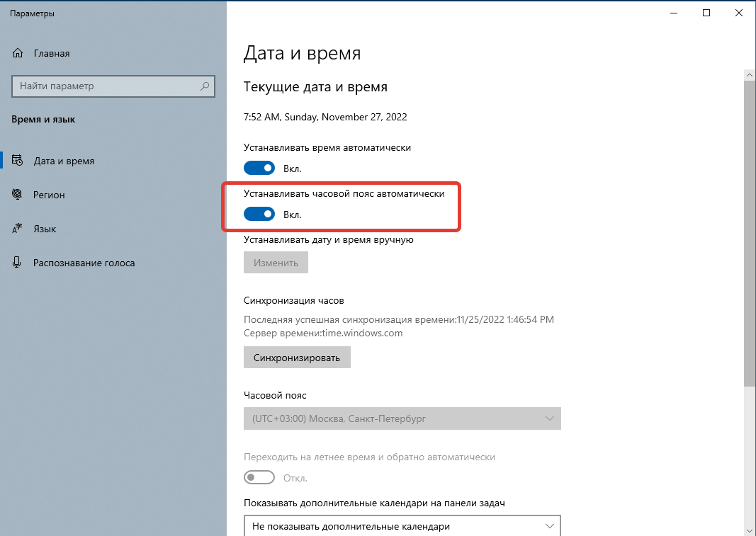Click the Главная home icon
This screenshot has width=756, height=536.
(x=16, y=52)
